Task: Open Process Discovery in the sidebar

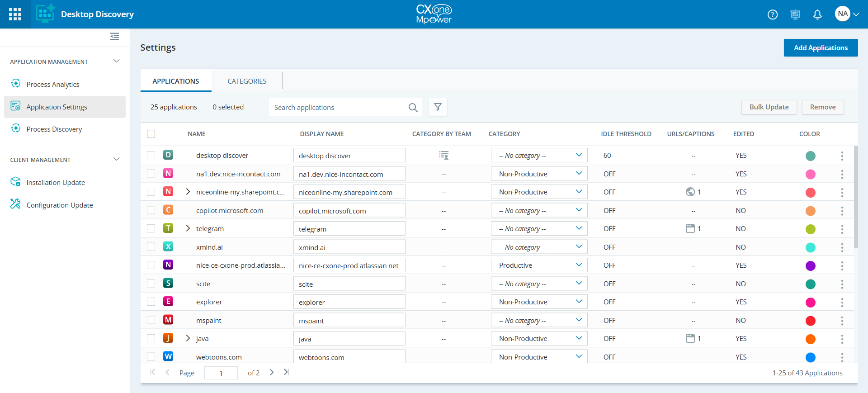Action: pos(54,129)
